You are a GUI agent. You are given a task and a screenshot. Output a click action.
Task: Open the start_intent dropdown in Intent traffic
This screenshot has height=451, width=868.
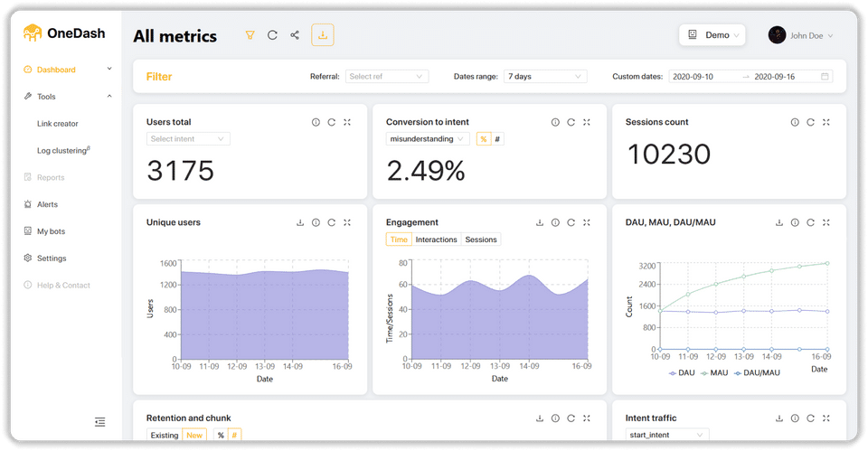[x=667, y=435]
